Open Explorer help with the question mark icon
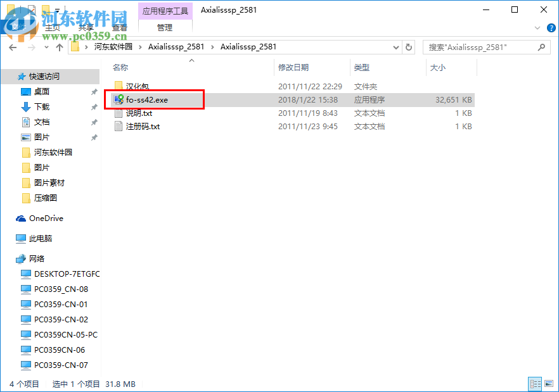Viewport: 559px width, 392px height. 551,28
